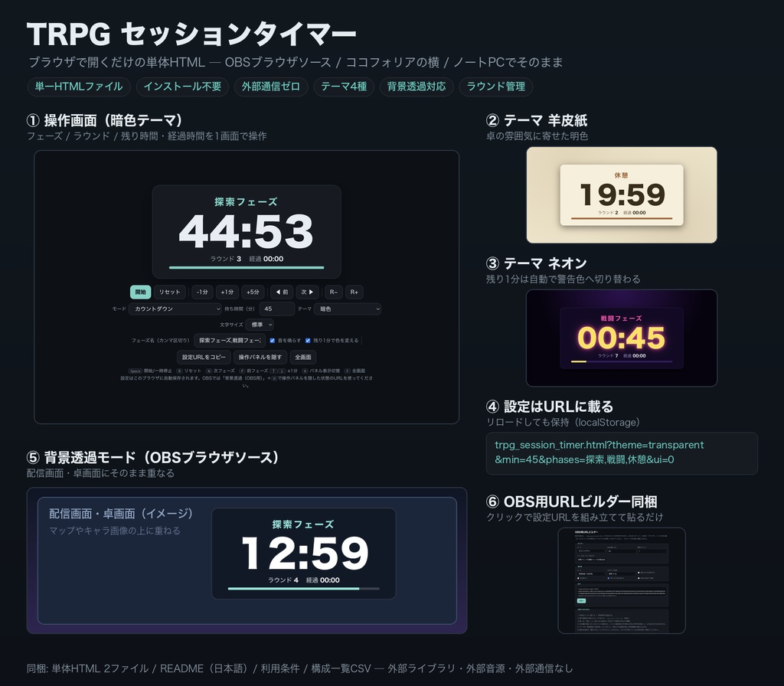Click the 開始 start button
784x686 pixels.
[140, 292]
